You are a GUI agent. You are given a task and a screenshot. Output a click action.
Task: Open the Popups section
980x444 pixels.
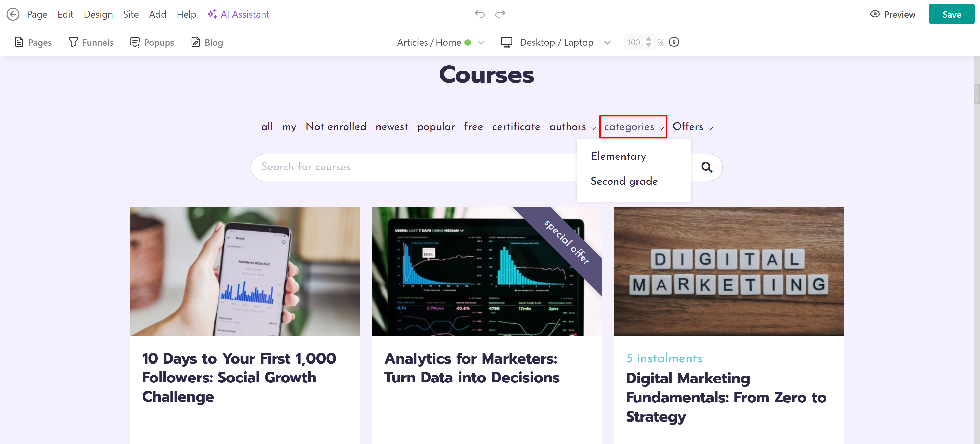(x=152, y=42)
